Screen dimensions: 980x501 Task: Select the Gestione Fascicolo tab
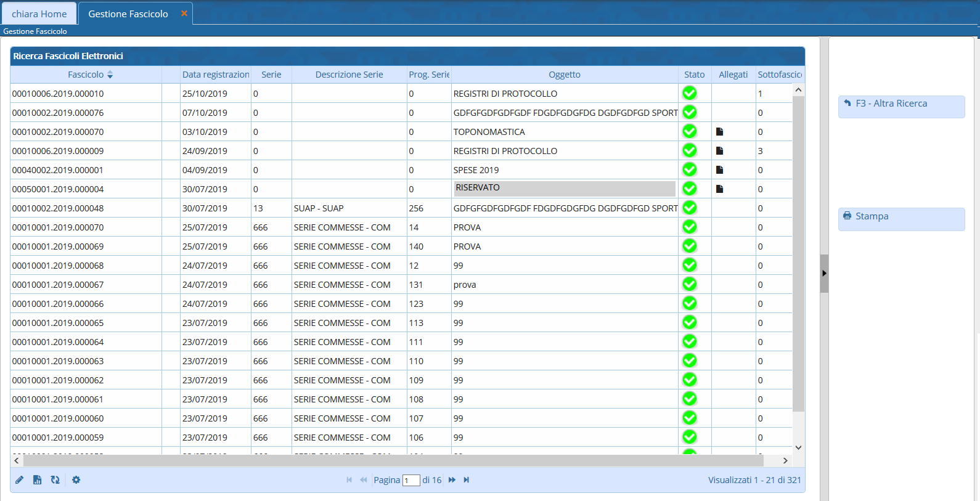pos(128,14)
